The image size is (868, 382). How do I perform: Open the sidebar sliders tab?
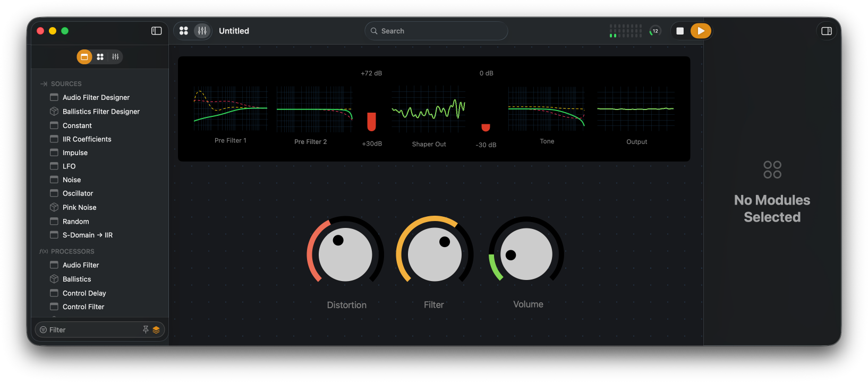point(115,57)
